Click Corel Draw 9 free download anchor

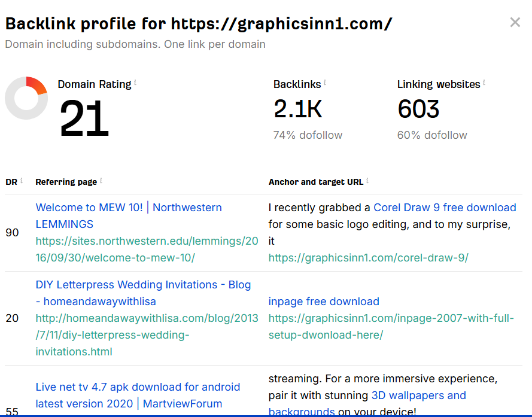pyautogui.click(x=445, y=208)
